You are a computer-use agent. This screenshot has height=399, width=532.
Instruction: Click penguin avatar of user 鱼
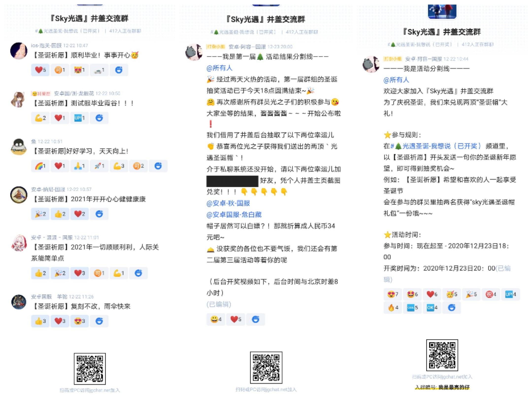19,147
